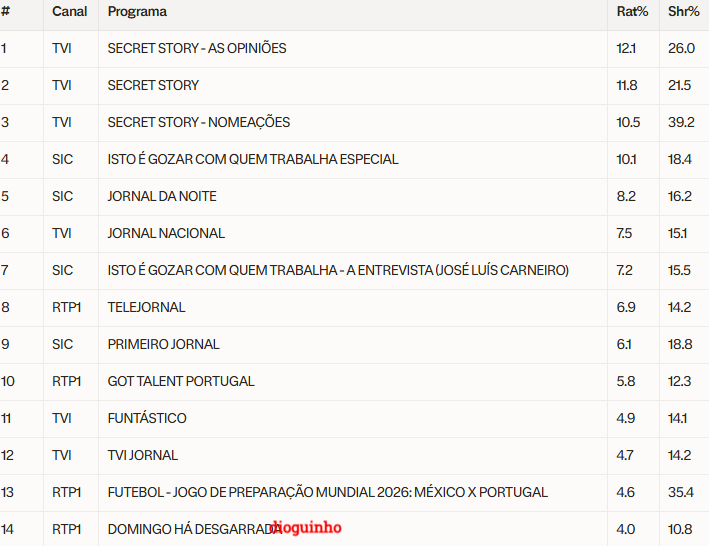Click the Rat% column header
The width and height of the screenshot is (709, 546).
[632, 12]
